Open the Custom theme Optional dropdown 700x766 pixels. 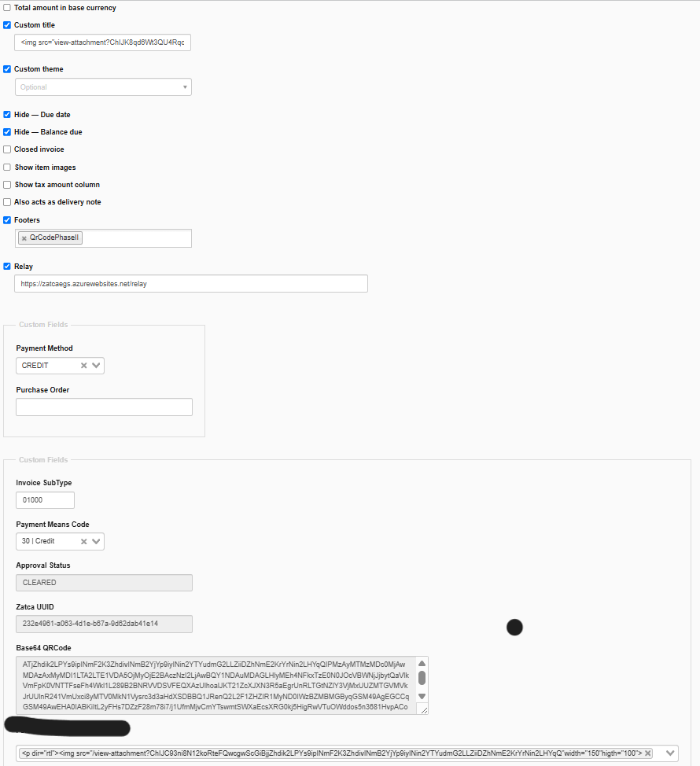coord(103,87)
